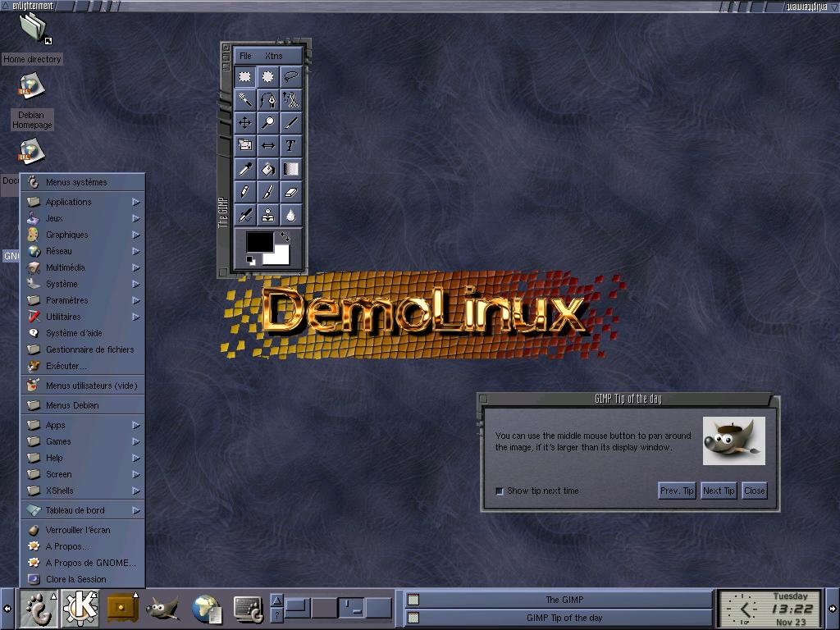840x630 pixels.
Task: Expand the Système submenu arrow
Action: 136,284
